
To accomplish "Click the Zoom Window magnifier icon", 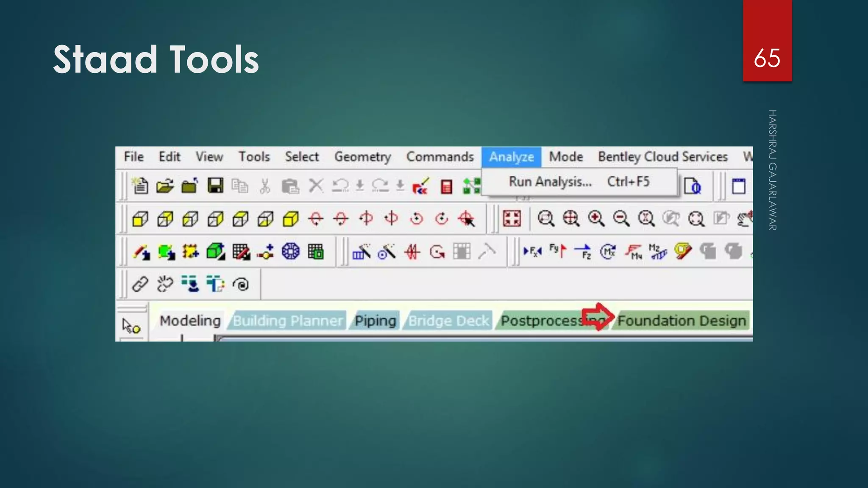I will point(546,219).
